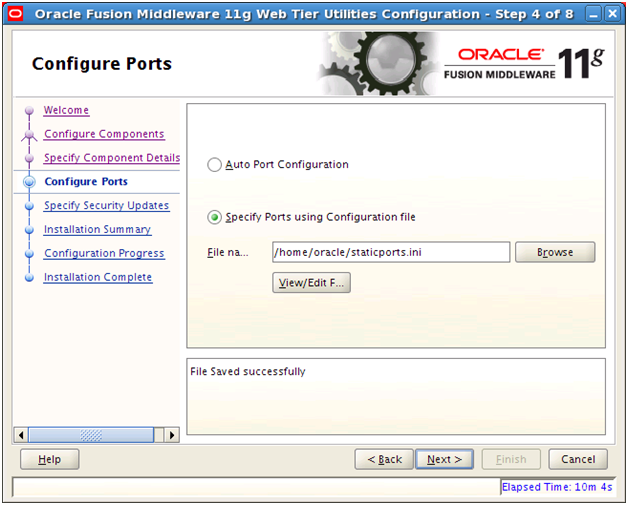
Task: Click into the File name path field
Action: [x=391, y=252]
